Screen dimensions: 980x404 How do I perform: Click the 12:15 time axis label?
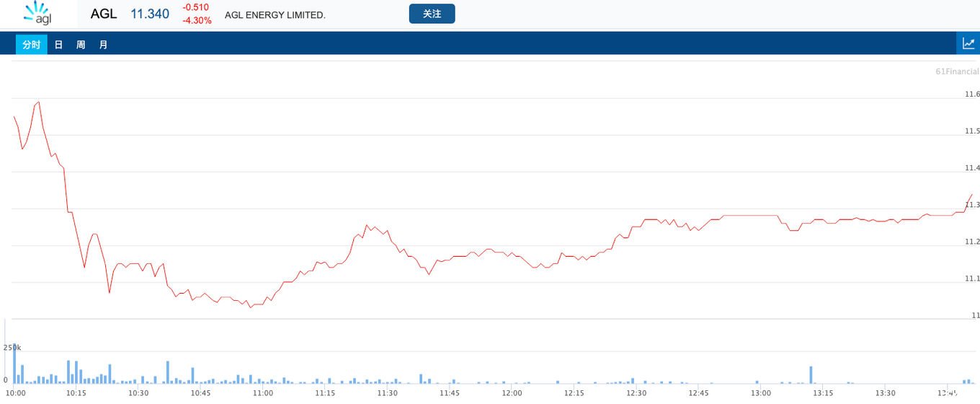(574, 393)
